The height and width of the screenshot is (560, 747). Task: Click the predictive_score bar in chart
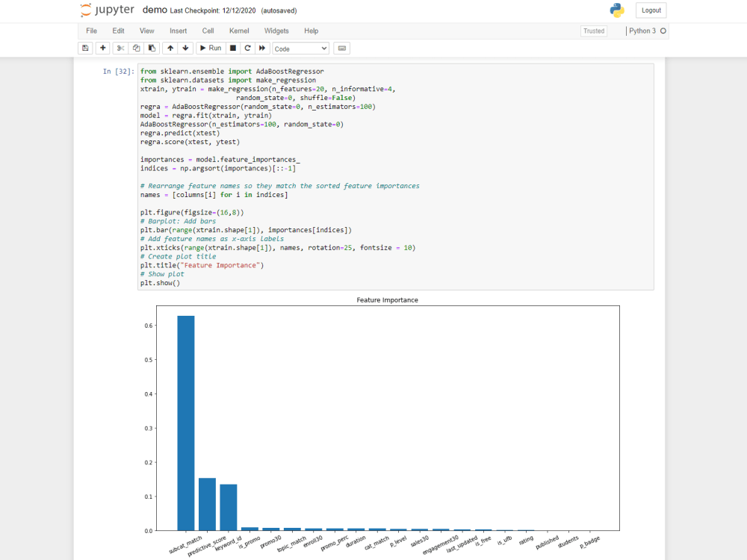pos(207,504)
